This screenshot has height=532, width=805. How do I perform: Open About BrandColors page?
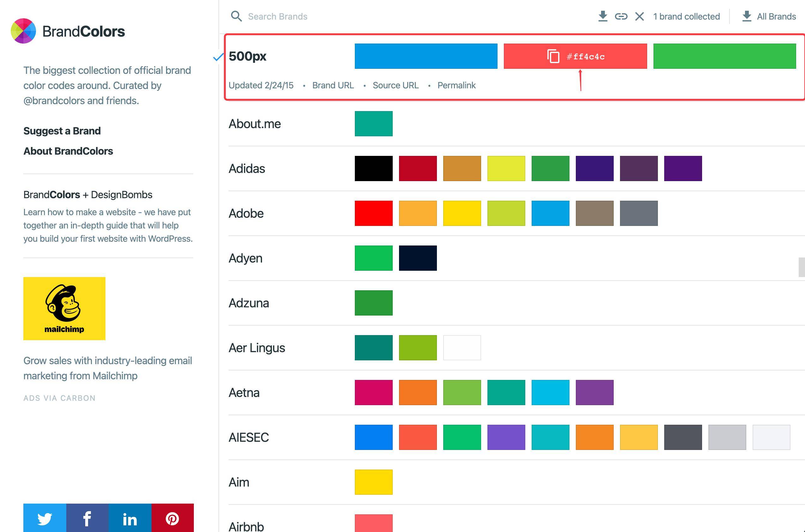pyautogui.click(x=68, y=151)
